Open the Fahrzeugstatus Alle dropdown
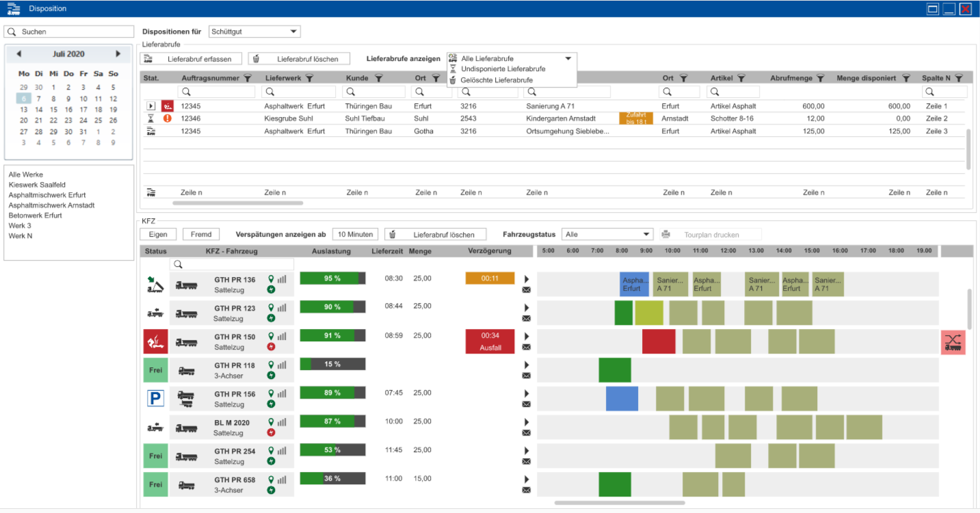 tap(607, 235)
